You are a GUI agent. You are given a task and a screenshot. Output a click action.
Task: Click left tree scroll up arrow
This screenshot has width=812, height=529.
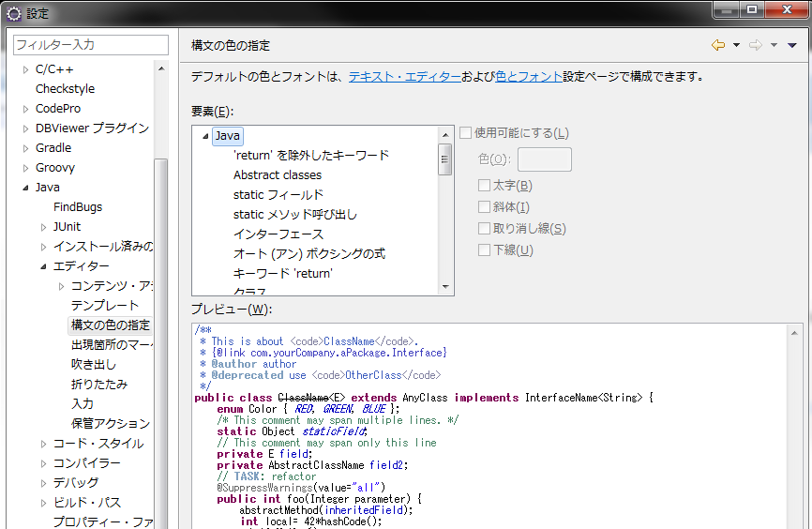[161, 68]
